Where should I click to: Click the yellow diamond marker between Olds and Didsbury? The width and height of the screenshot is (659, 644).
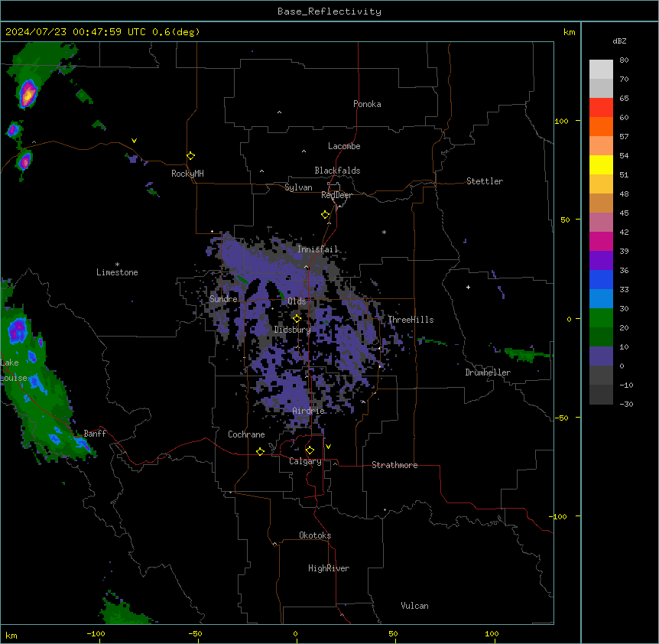click(x=297, y=319)
